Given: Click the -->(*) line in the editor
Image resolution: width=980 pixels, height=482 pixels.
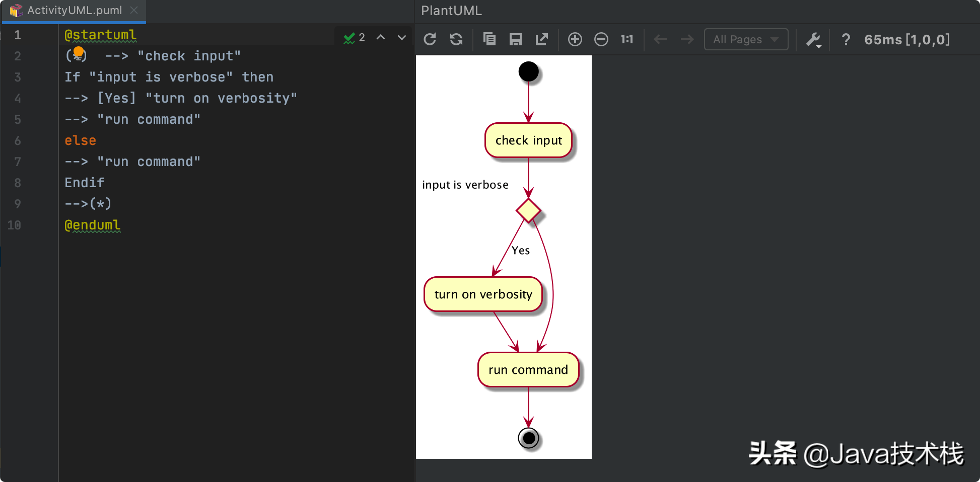Looking at the screenshot, I should click(x=88, y=204).
